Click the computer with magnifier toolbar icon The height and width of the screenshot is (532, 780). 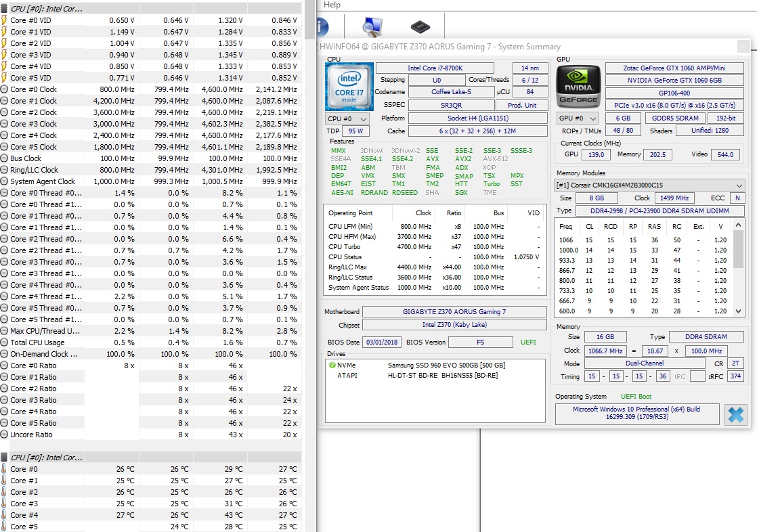372,26
